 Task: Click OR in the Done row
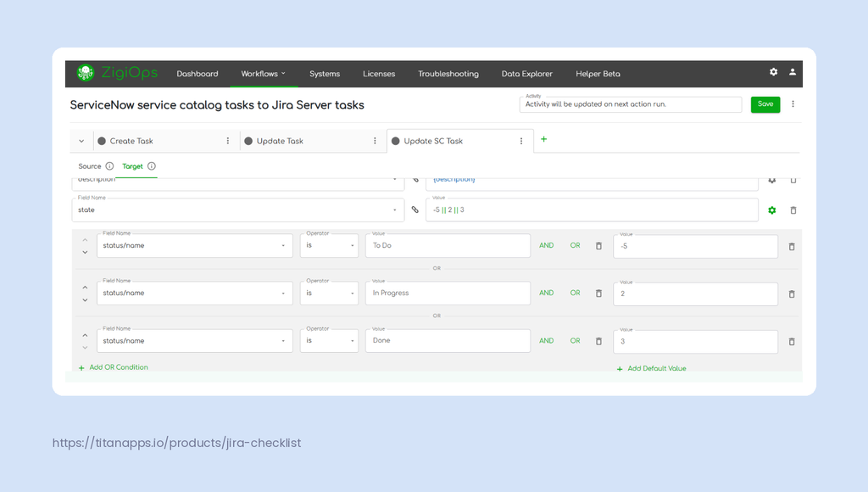point(576,341)
